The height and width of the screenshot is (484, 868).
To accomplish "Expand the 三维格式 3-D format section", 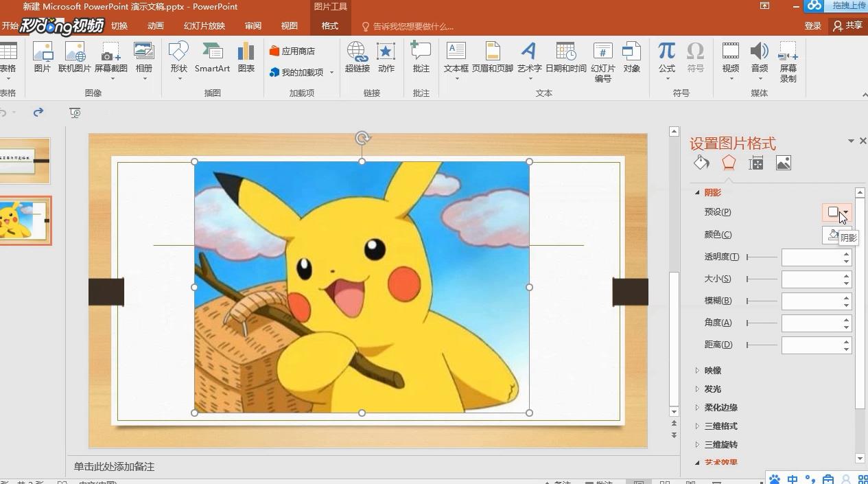I will tap(697, 426).
